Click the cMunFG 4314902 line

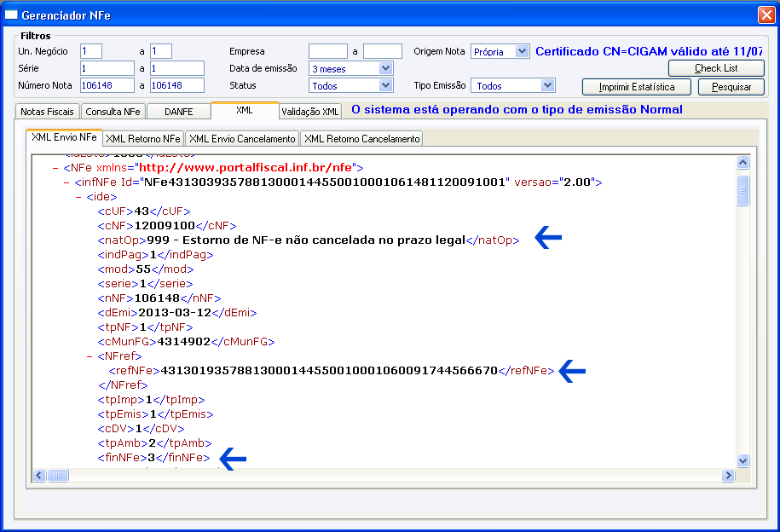(186, 342)
